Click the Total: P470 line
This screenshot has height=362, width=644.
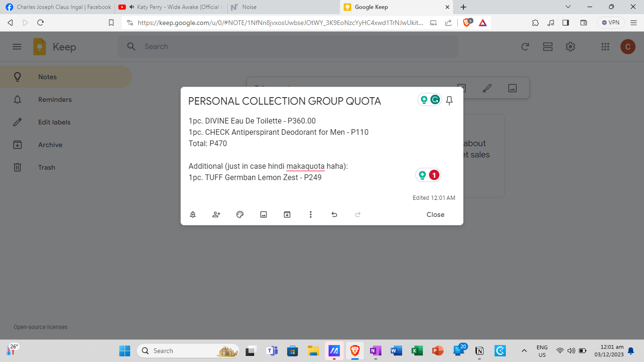pyautogui.click(x=208, y=143)
